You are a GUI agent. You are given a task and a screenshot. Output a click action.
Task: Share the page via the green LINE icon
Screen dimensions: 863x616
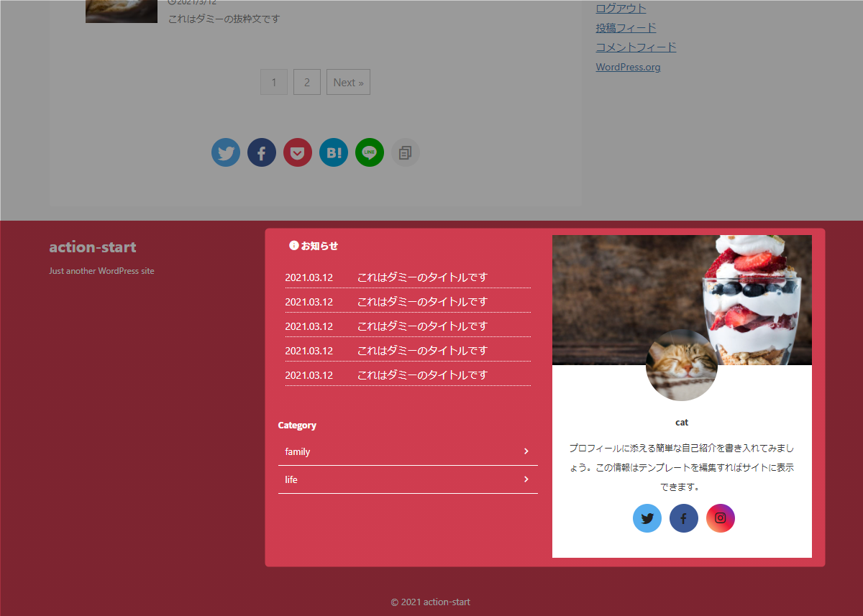tap(370, 152)
